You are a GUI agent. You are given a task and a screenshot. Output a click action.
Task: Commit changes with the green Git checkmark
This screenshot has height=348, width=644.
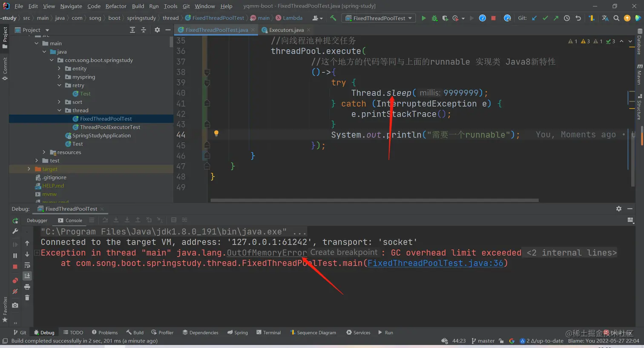[545, 18]
